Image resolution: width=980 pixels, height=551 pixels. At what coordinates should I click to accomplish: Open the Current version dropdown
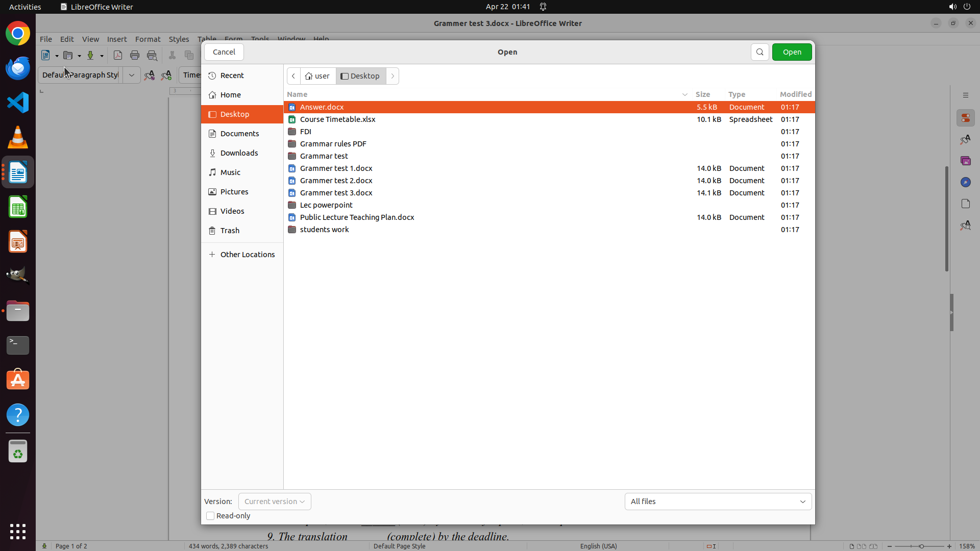point(275,502)
